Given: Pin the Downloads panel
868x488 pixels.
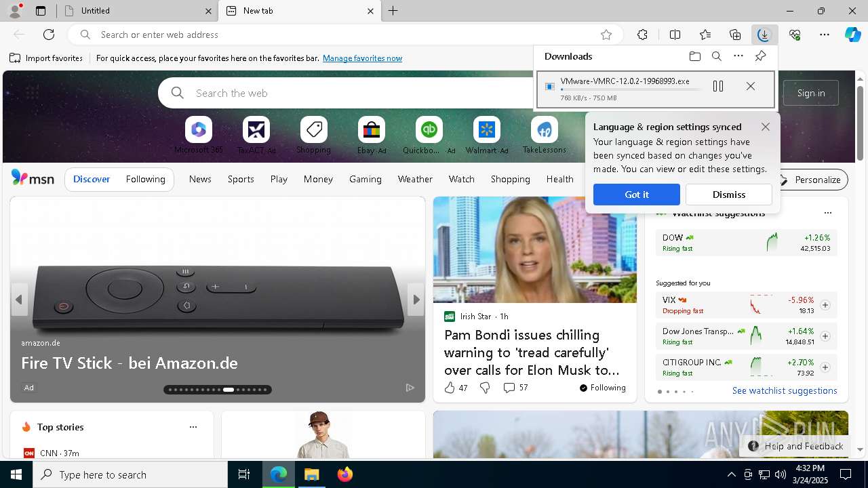Looking at the screenshot, I should pyautogui.click(x=760, y=56).
